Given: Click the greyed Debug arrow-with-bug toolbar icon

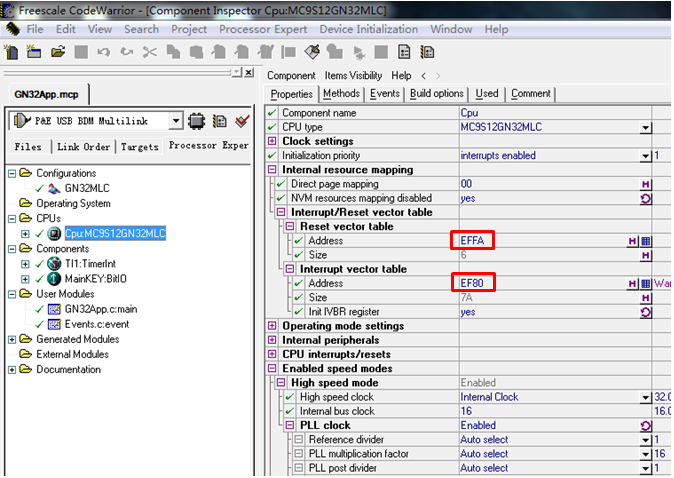Looking at the screenshot, I should tap(359, 52).
